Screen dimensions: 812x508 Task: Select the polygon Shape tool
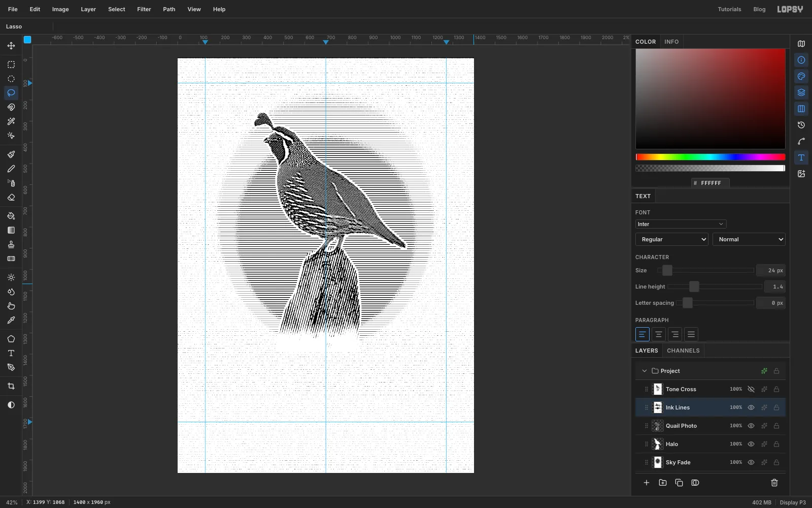click(x=11, y=339)
